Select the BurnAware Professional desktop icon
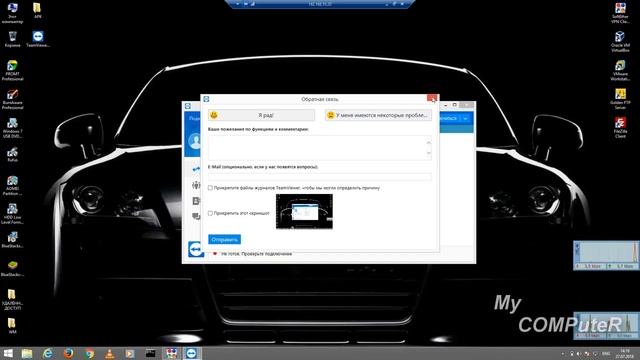Viewport: 640px width, 360px height. 12,99
